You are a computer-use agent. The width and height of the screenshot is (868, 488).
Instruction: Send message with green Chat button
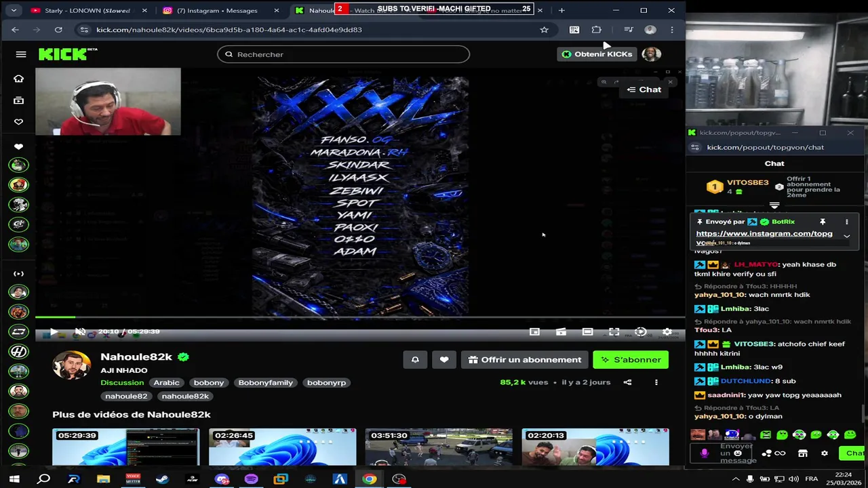pos(852,453)
